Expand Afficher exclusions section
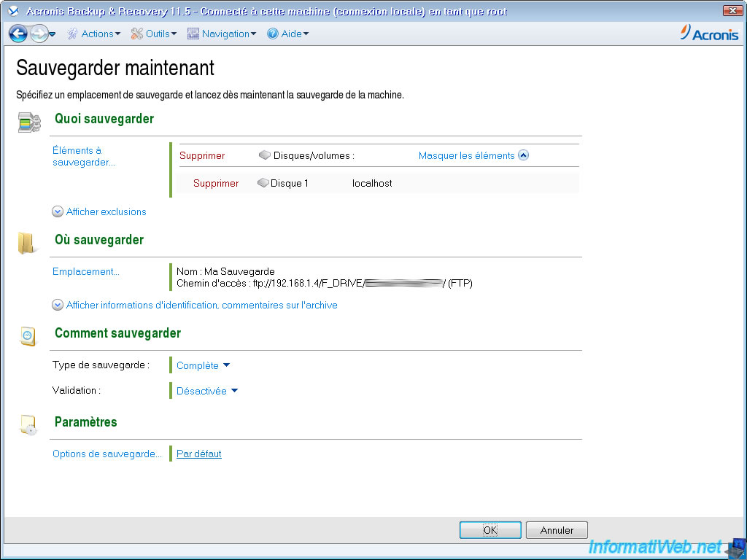 99,212
